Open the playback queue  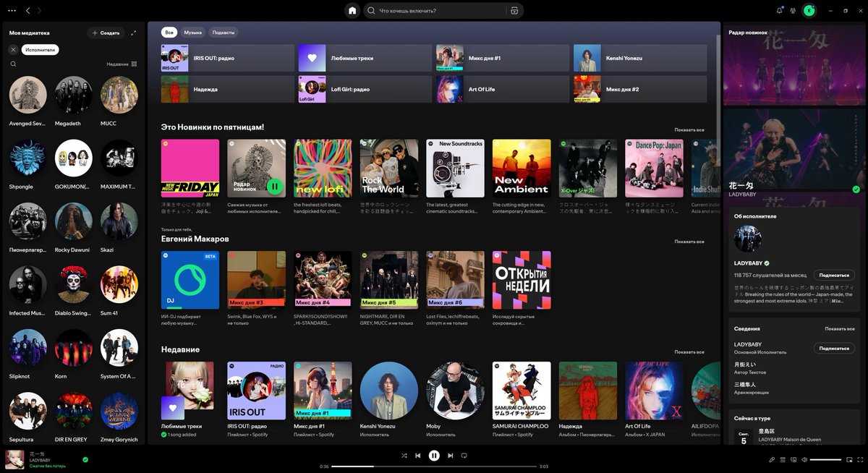(x=783, y=459)
